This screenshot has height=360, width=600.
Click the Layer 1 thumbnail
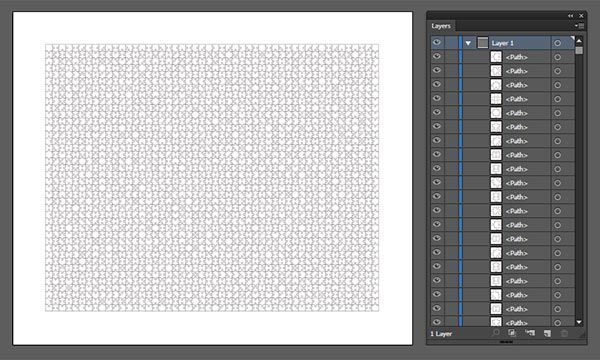click(483, 43)
